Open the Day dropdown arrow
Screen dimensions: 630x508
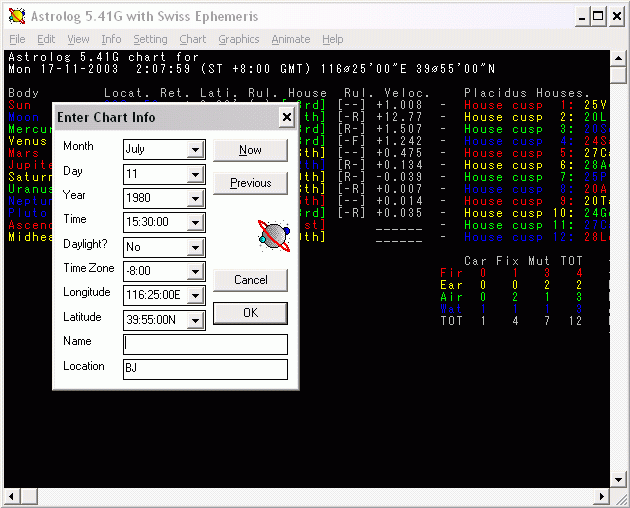pos(196,174)
